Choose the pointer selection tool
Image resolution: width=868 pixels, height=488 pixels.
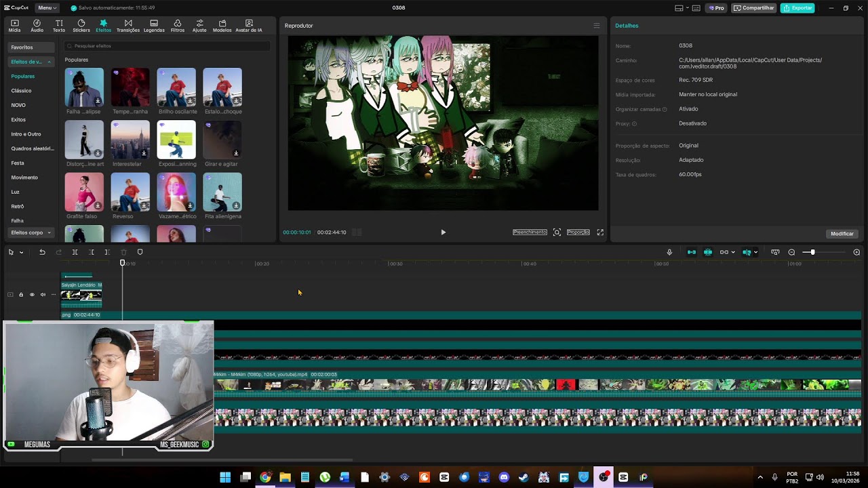click(11, 252)
